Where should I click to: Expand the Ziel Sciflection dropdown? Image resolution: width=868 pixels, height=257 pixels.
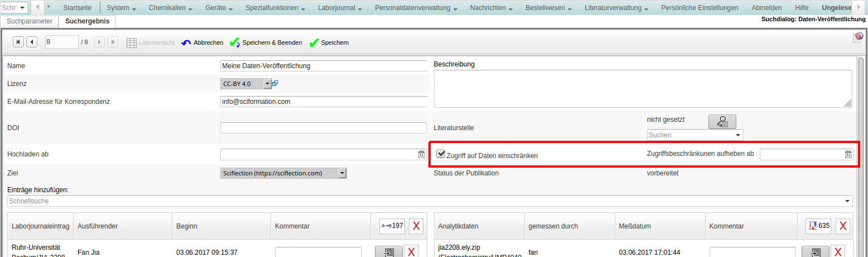click(342, 173)
